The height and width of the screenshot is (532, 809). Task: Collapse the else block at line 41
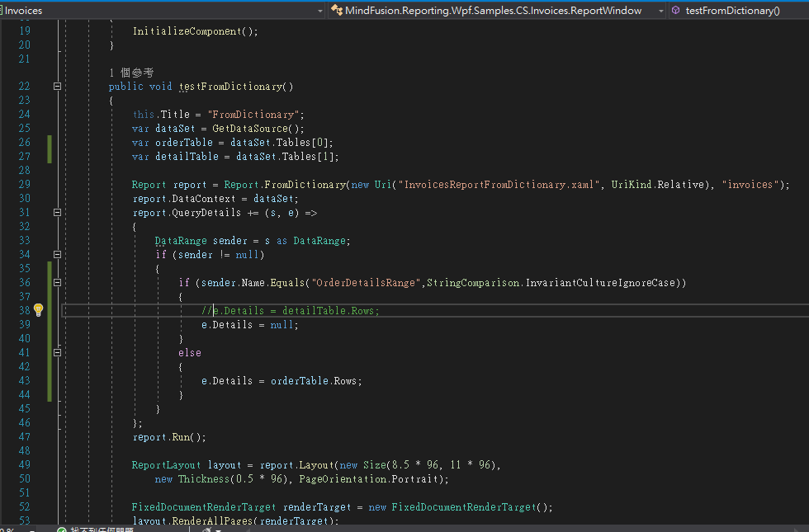57,353
